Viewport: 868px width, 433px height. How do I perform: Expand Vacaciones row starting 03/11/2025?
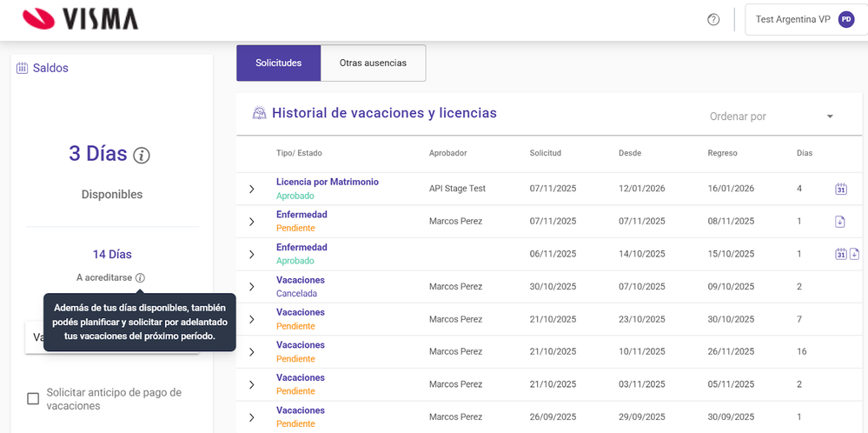252,385
